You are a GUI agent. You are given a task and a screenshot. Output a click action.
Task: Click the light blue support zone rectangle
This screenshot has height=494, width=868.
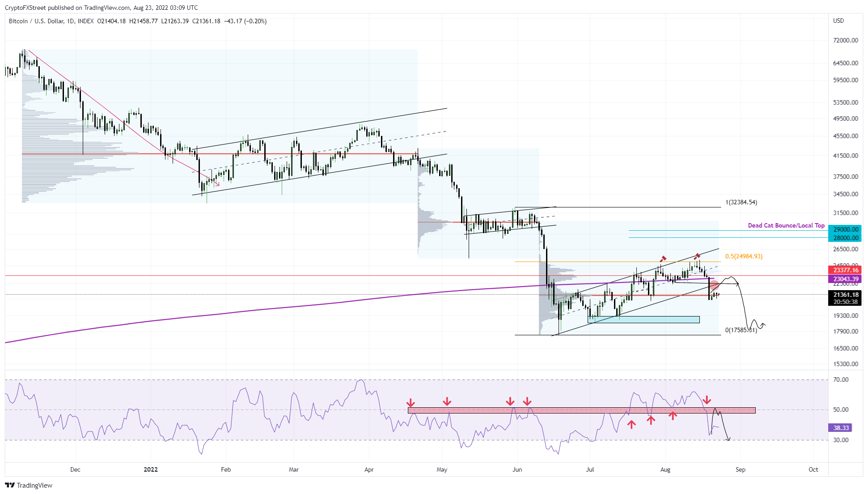pyautogui.click(x=644, y=320)
